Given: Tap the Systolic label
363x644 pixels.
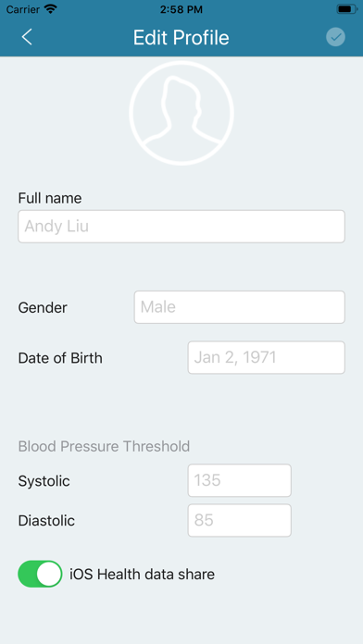Looking at the screenshot, I should click(x=44, y=481).
